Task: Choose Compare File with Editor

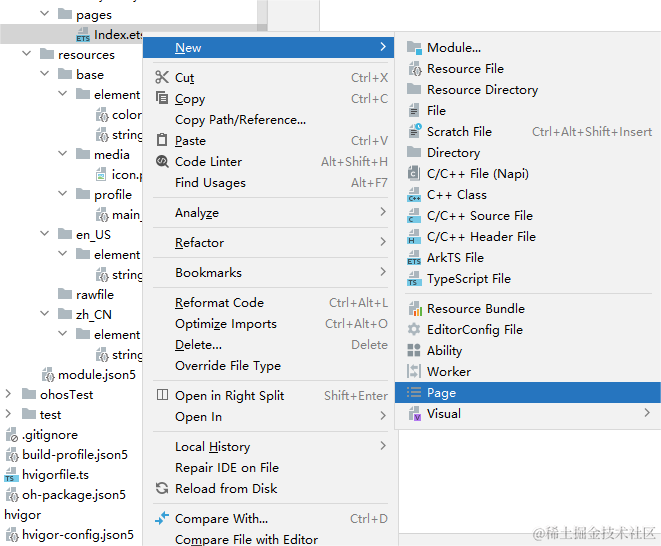Action: pyautogui.click(x=270, y=539)
